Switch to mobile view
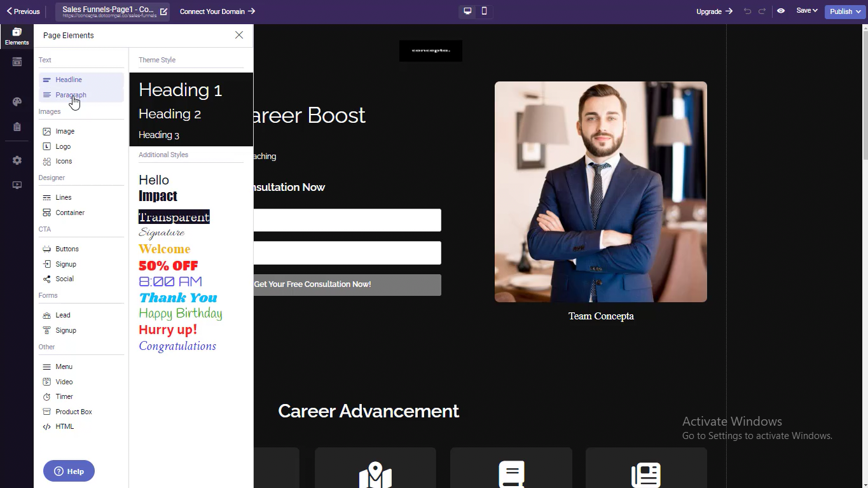The image size is (868, 488). [485, 11]
